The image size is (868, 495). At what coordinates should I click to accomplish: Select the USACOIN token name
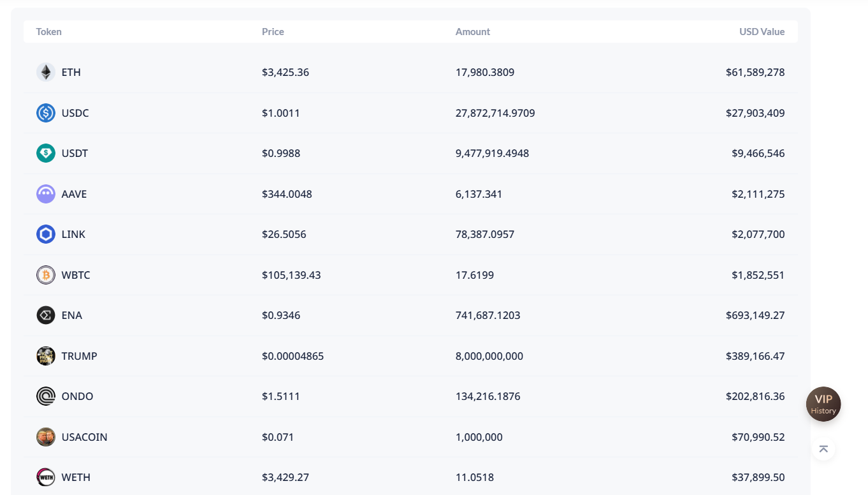coord(85,437)
